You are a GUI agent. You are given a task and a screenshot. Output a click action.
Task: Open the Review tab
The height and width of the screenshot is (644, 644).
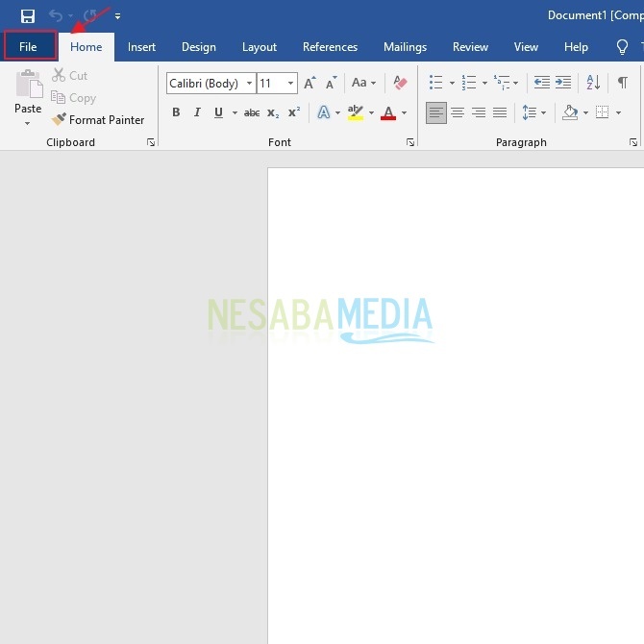tap(470, 47)
